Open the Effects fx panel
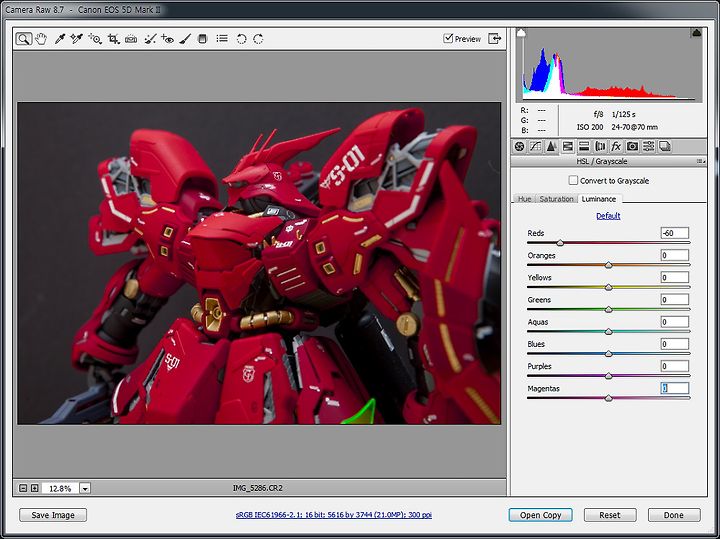 pyautogui.click(x=616, y=146)
